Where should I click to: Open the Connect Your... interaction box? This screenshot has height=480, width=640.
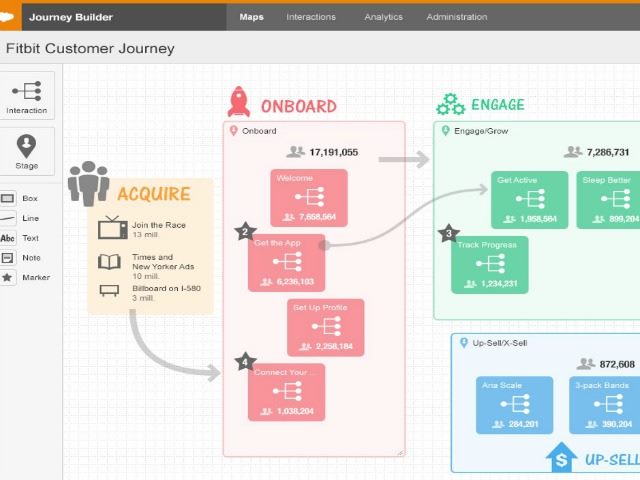tap(287, 392)
